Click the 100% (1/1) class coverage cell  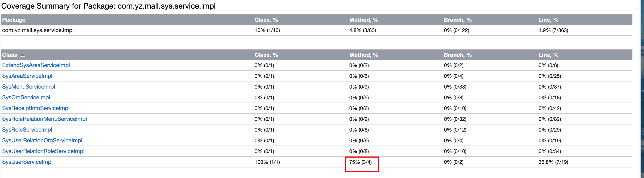point(267,162)
